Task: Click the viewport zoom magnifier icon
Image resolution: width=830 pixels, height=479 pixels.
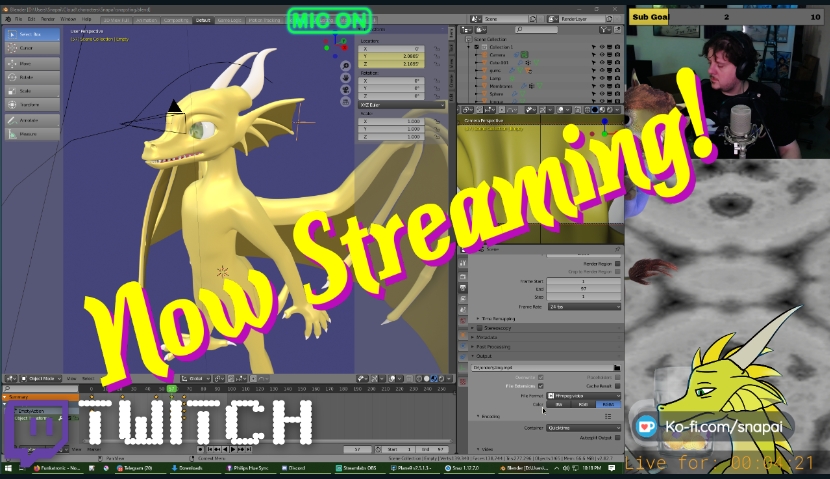Action: (x=346, y=66)
